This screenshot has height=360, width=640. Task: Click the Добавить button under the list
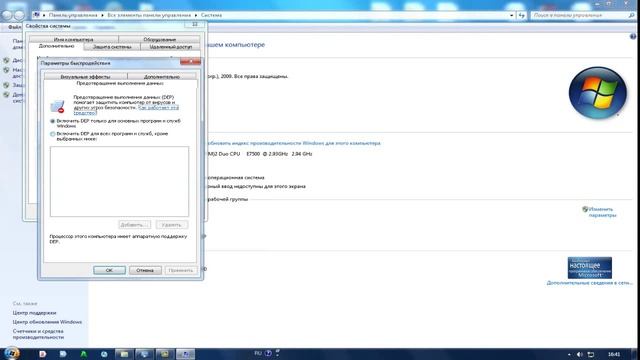click(x=134, y=225)
